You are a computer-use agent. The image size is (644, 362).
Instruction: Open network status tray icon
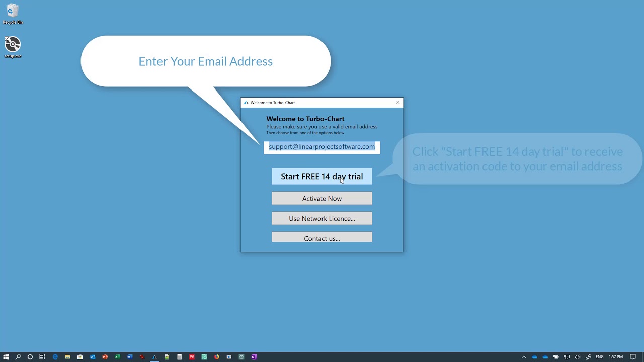click(x=567, y=357)
